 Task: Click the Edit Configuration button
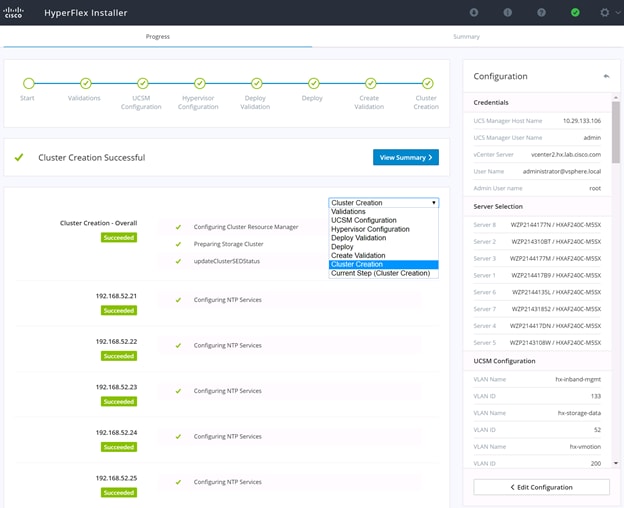click(x=541, y=487)
